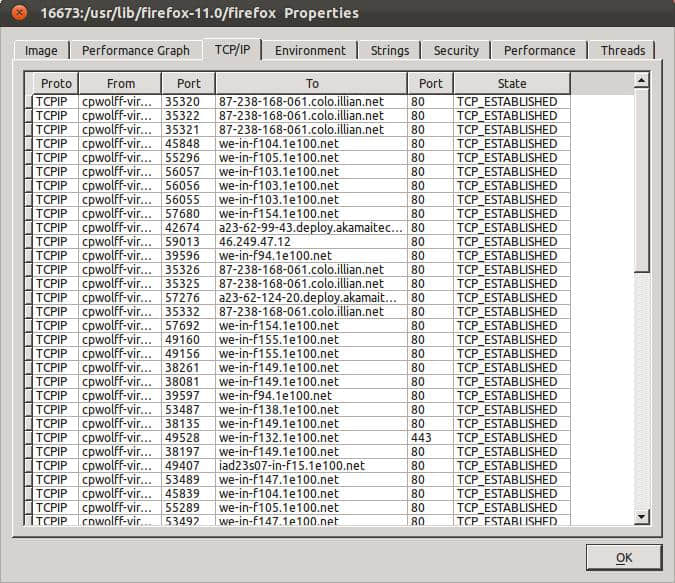Select local port 39597

pyautogui.click(x=189, y=396)
